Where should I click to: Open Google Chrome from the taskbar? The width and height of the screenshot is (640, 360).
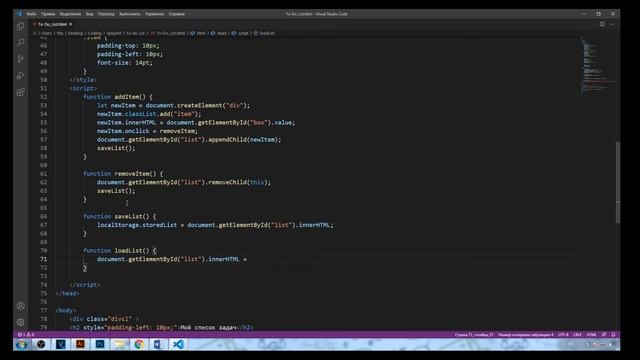(x=139, y=344)
